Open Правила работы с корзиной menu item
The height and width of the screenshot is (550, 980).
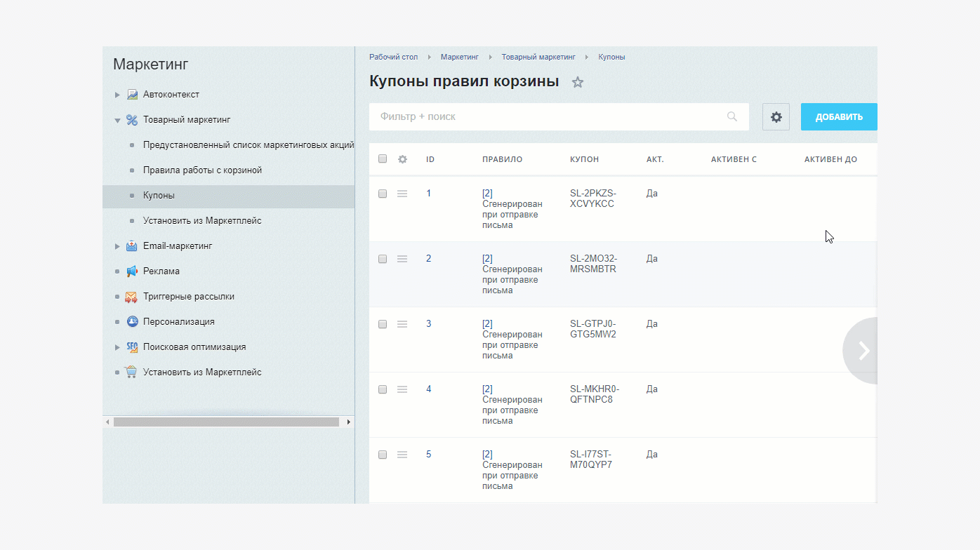point(202,170)
